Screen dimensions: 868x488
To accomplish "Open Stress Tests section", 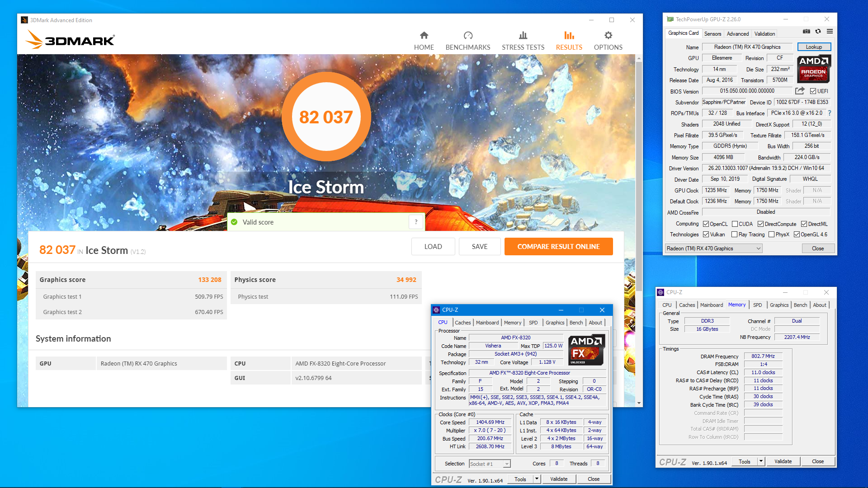I will [523, 41].
